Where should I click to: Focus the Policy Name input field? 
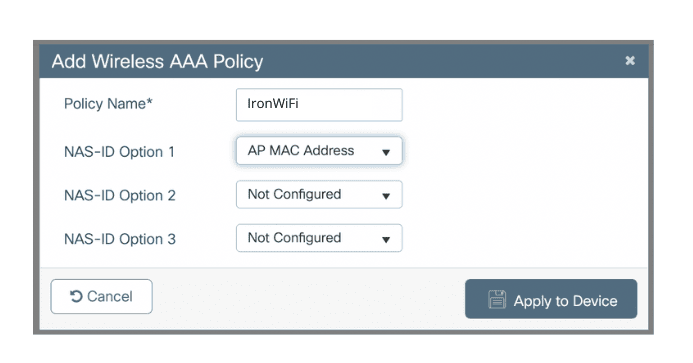tap(319, 105)
